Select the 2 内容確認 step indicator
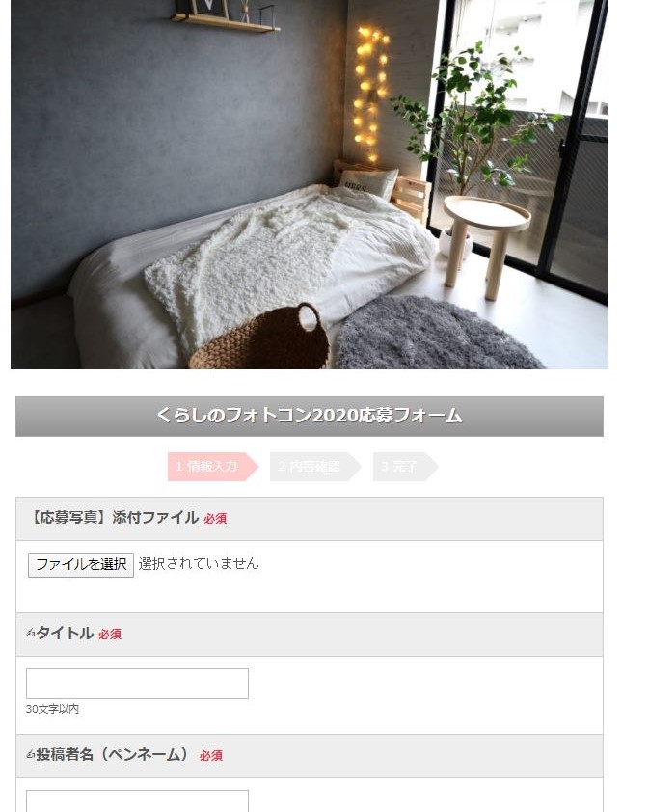The image size is (649, 812). click(315, 467)
